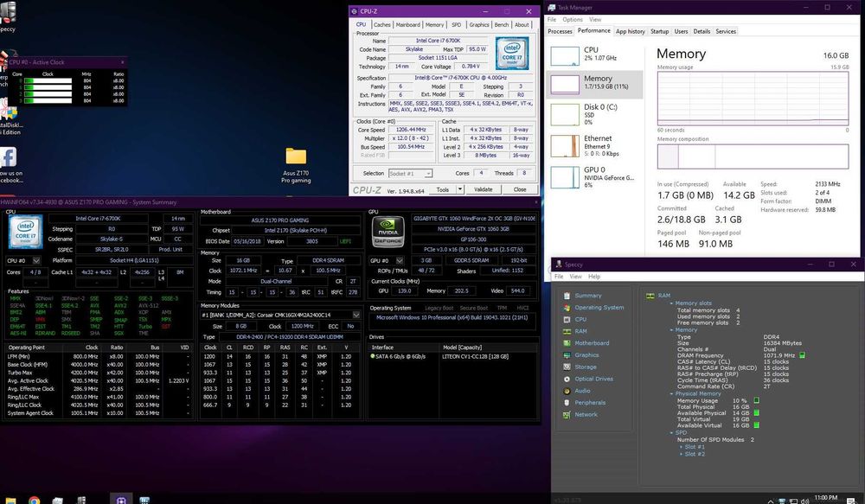
Task: Click the Memory usage graph in Task Manager
Action: click(x=753, y=99)
